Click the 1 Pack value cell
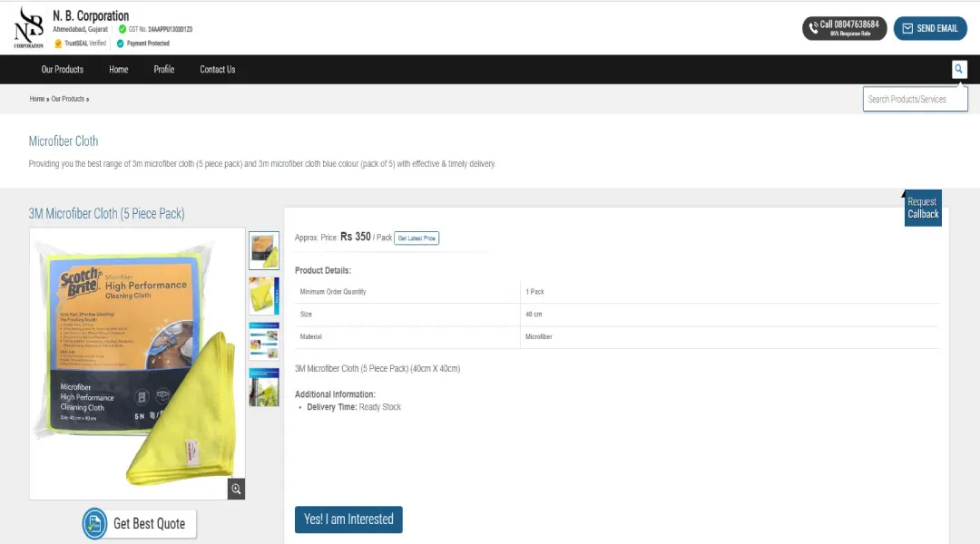 click(x=535, y=292)
